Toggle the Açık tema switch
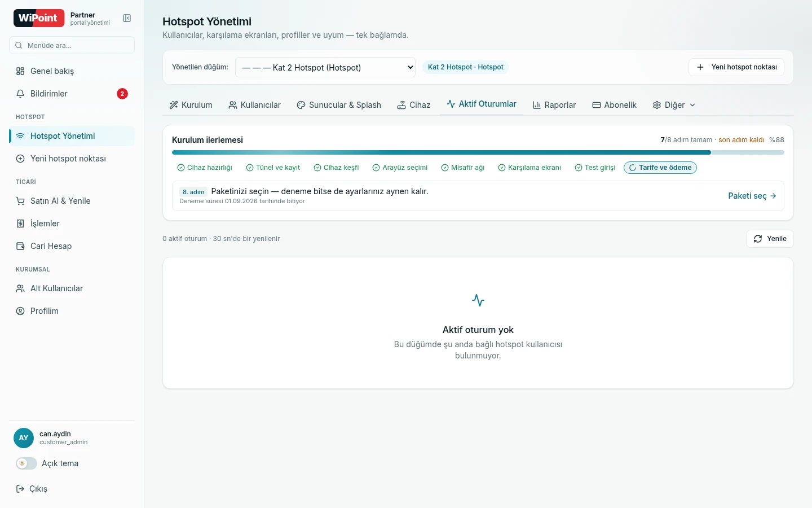812x508 pixels. [27, 463]
